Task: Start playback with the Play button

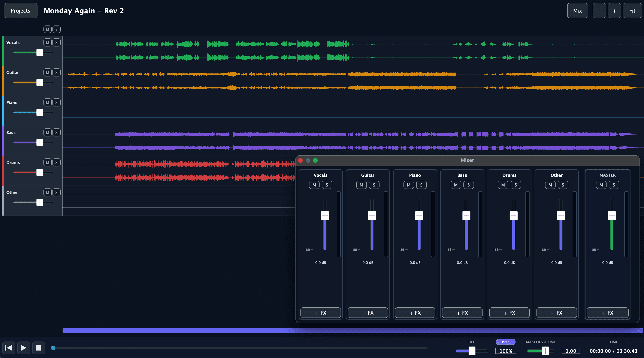Action: tap(23, 348)
